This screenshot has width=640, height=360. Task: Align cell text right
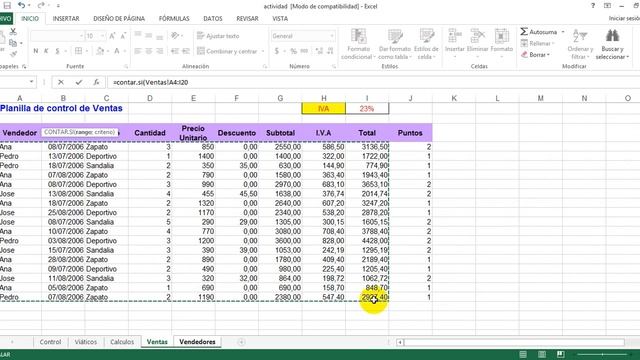(160, 51)
